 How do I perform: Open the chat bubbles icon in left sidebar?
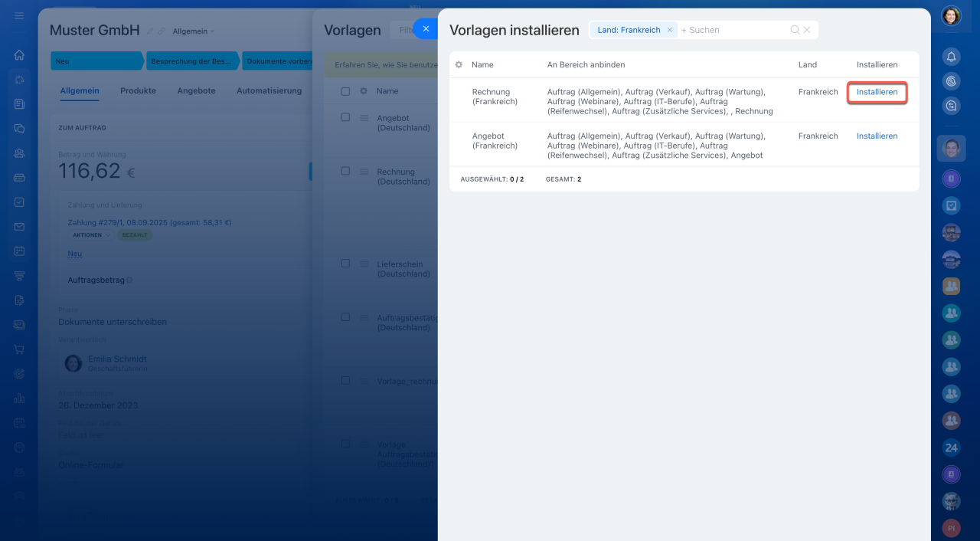(19, 129)
